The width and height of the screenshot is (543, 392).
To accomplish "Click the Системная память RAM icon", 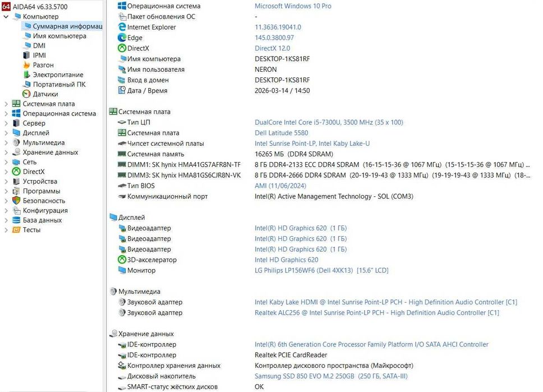I will (122, 154).
